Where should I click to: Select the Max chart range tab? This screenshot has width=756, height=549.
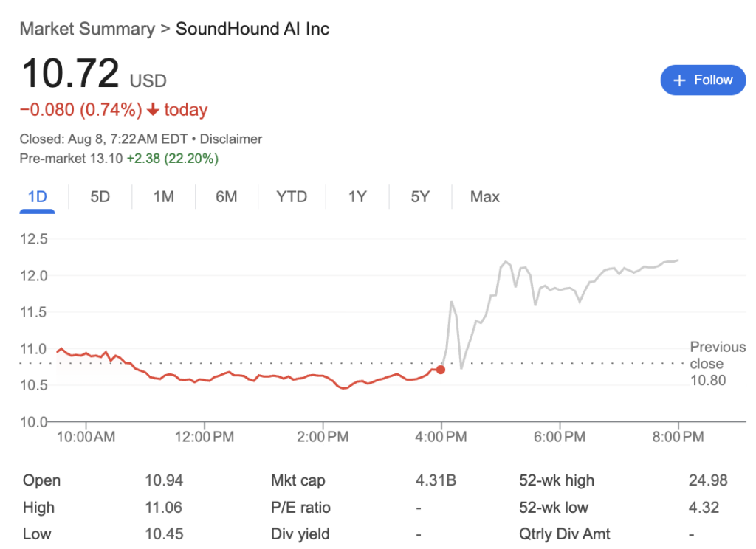click(x=484, y=197)
